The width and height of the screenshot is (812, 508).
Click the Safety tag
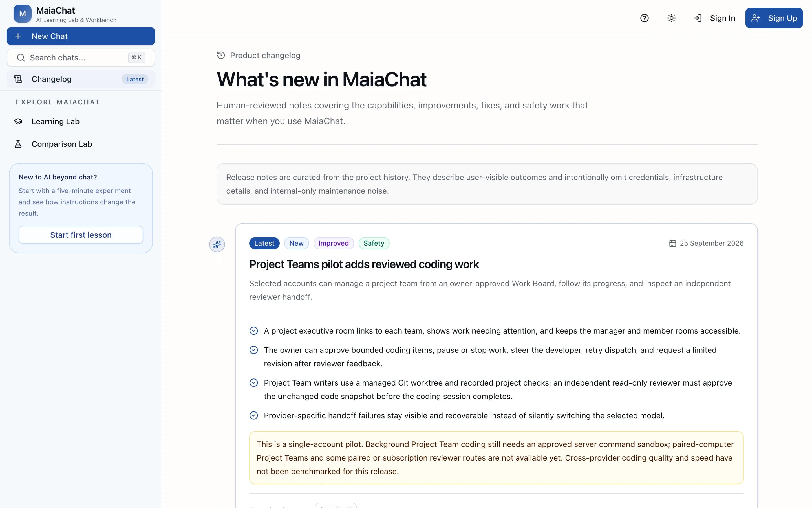374,243
